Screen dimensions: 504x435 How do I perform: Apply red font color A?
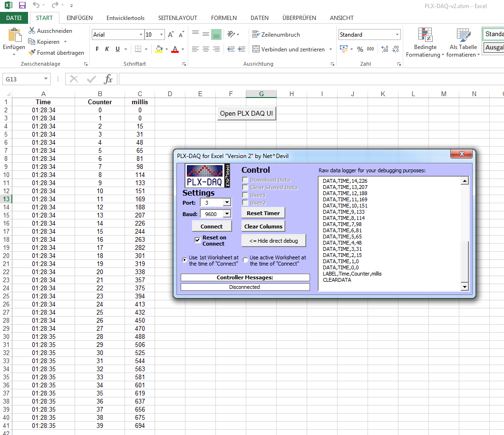pos(175,49)
